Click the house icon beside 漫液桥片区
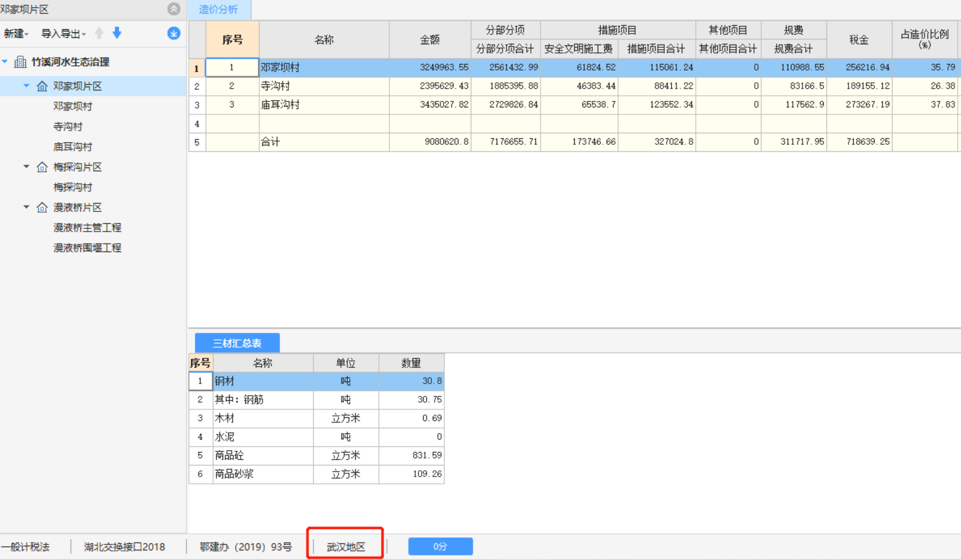 (x=41, y=207)
